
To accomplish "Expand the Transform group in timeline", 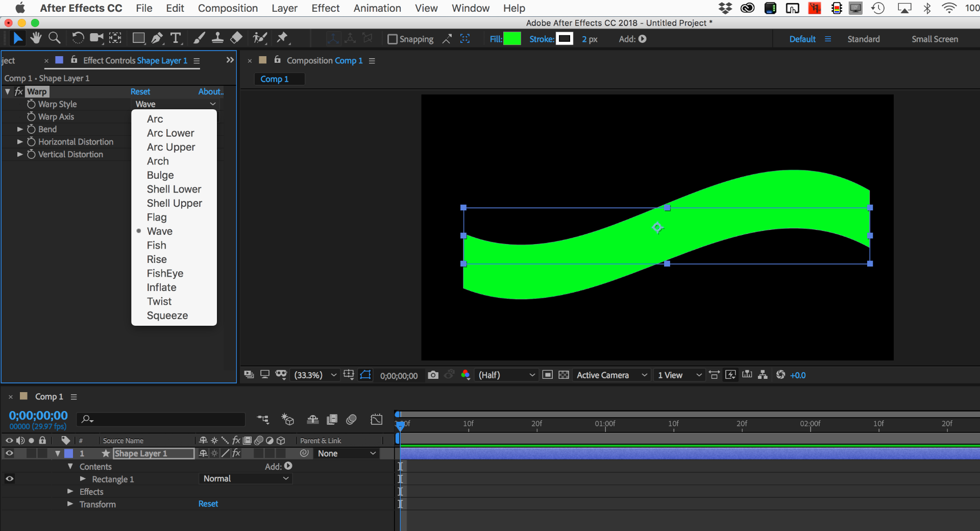I will point(70,504).
